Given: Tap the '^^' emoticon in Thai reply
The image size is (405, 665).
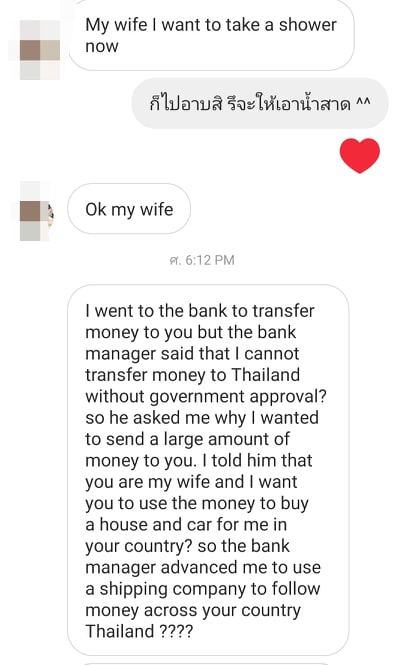Looking at the screenshot, I should point(363,103).
